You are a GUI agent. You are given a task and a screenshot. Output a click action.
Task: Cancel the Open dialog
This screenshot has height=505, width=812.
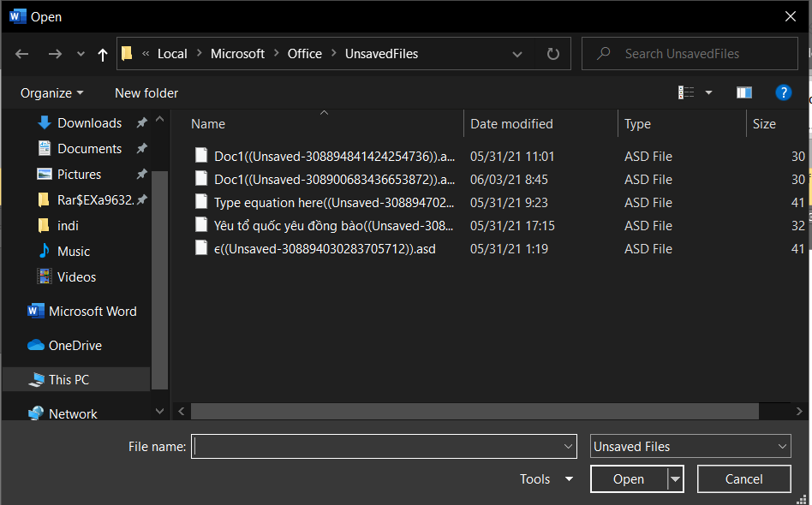[x=743, y=478]
